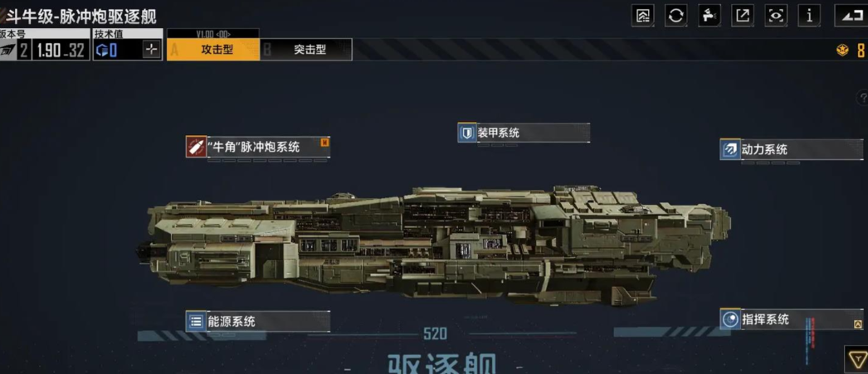The image size is (868, 374).
Task: Open the 装甲系统 armor module
Action: point(524,133)
